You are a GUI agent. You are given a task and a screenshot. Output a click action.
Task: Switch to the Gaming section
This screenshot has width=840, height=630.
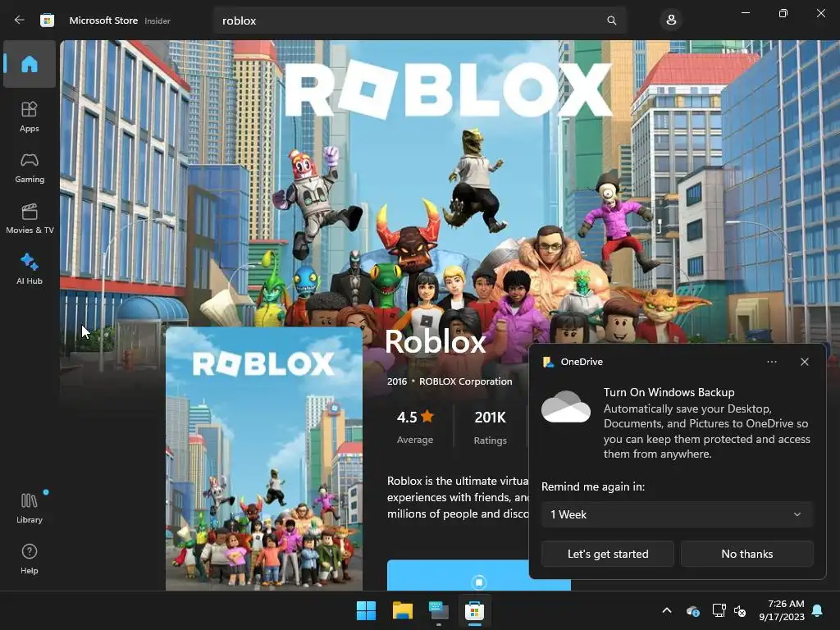click(x=30, y=167)
